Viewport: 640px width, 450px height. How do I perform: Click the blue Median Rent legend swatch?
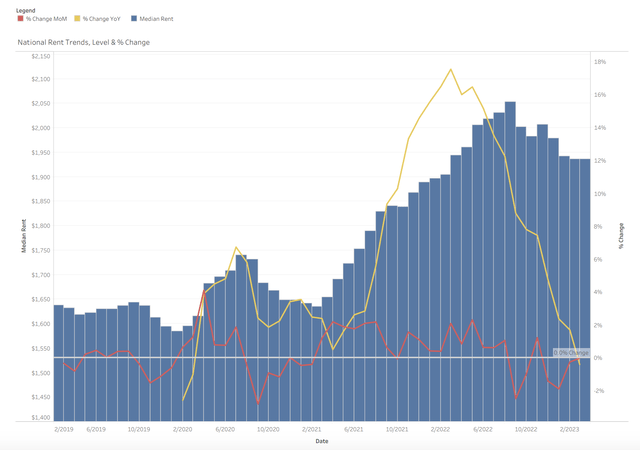click(134, 18)
